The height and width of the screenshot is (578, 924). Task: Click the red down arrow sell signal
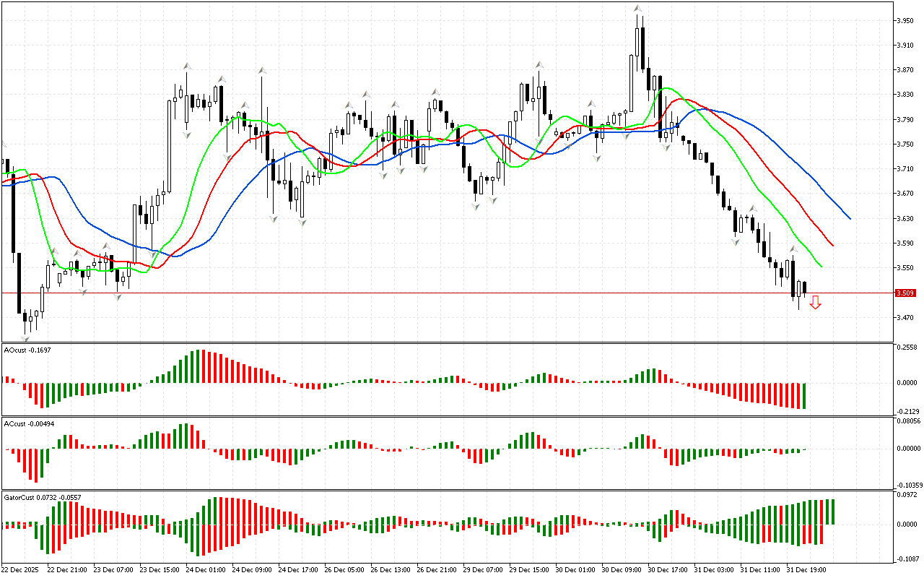(815, 303)
